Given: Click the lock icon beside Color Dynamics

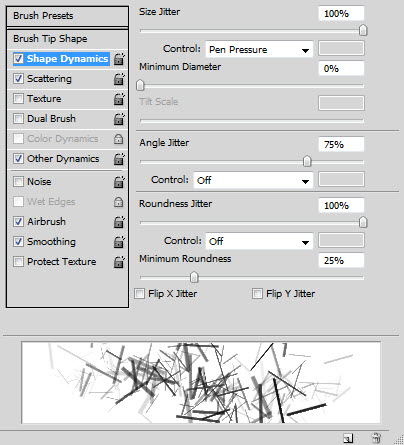Looking at the screenshot, I should 118,139.
